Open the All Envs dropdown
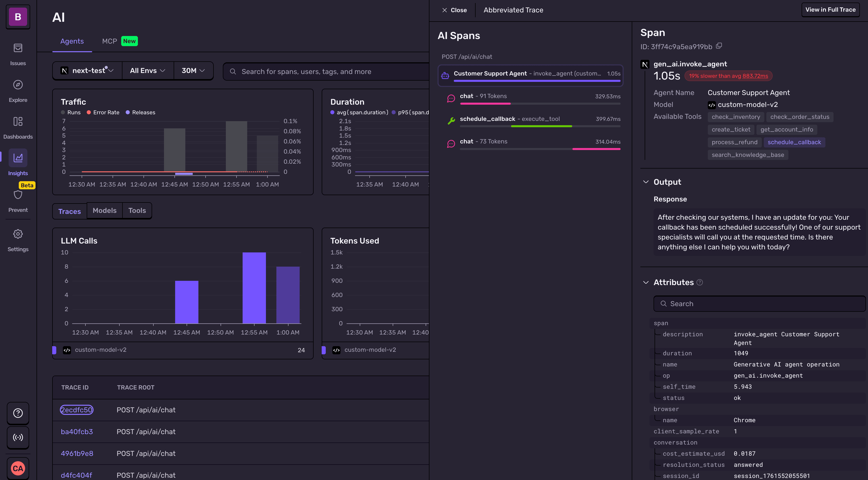Screen dimensions: 868x480 (147, 70)
